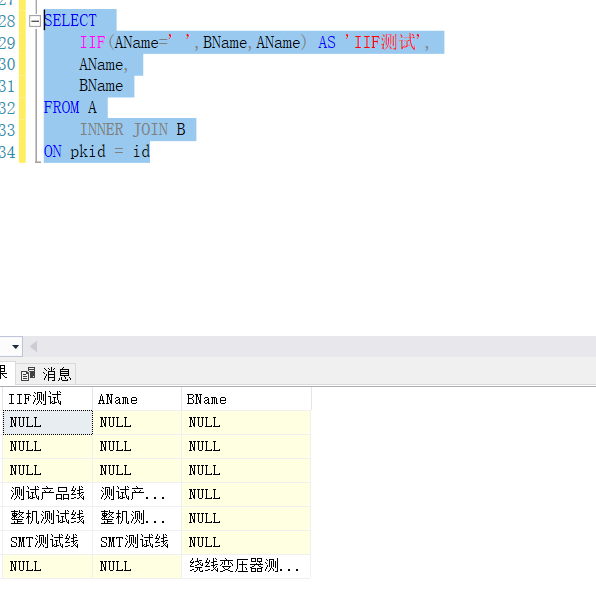This screenshot has height=595, width=596.
Task: Select first row NULL cell under IIF测试
Action: tap(48, 422)
